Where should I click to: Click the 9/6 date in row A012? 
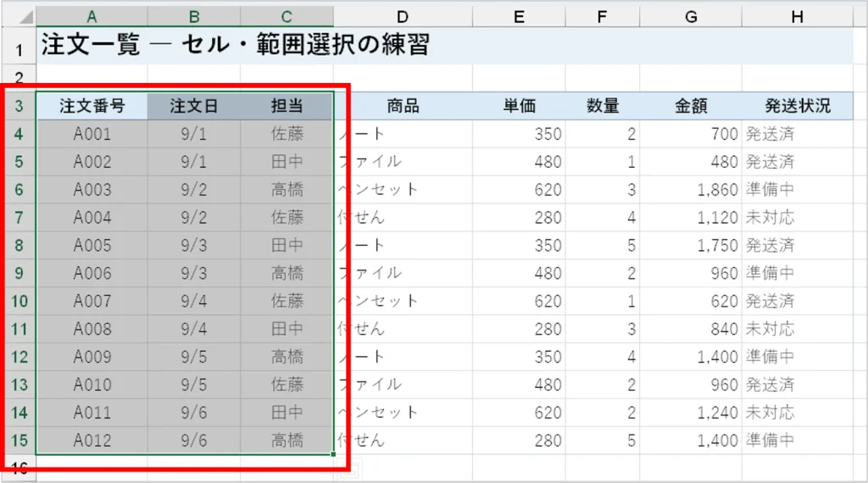(x=194, y=441)
